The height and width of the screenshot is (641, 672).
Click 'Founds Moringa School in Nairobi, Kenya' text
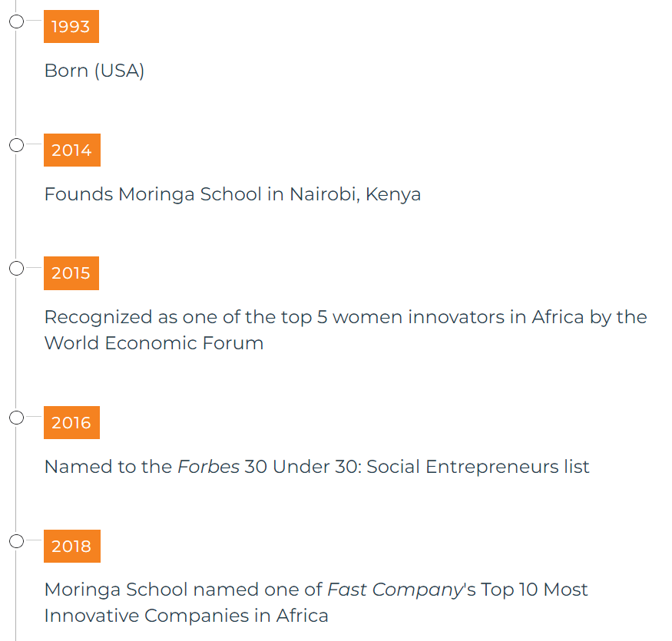(233, 194)
